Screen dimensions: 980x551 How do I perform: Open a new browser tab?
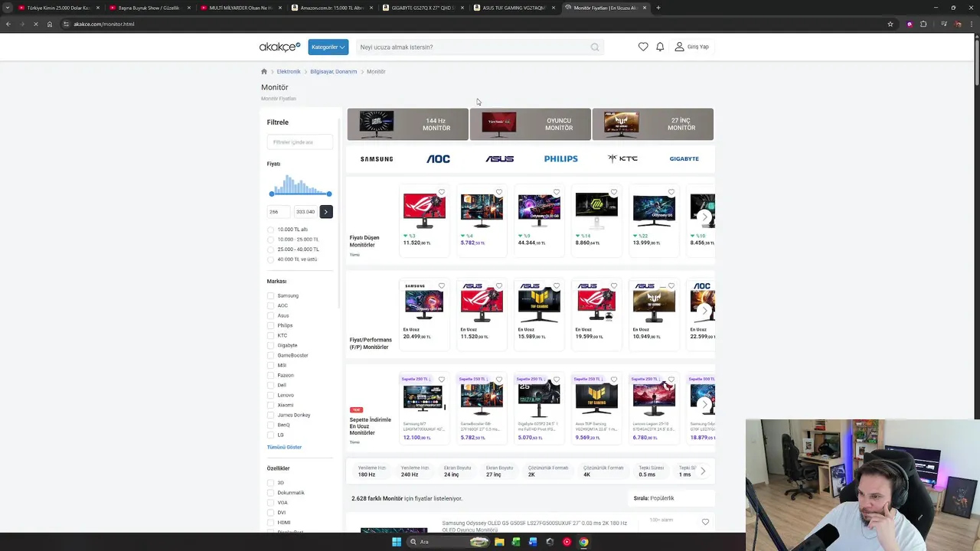pos(658,8)
